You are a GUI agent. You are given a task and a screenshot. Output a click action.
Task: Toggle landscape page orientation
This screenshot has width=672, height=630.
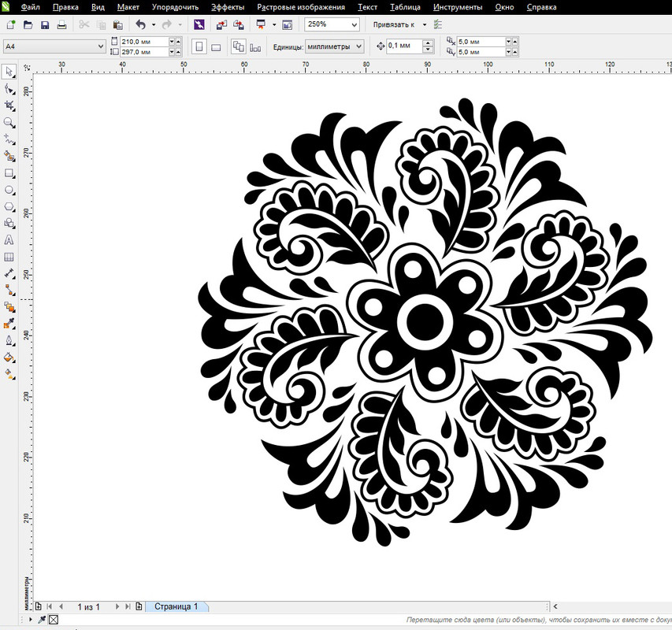pos(216,46)
